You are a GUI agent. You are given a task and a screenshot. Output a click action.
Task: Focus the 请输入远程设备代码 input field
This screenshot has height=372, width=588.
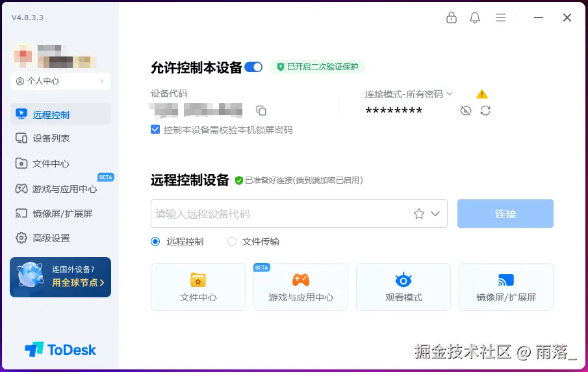click(x=281, y=214)
